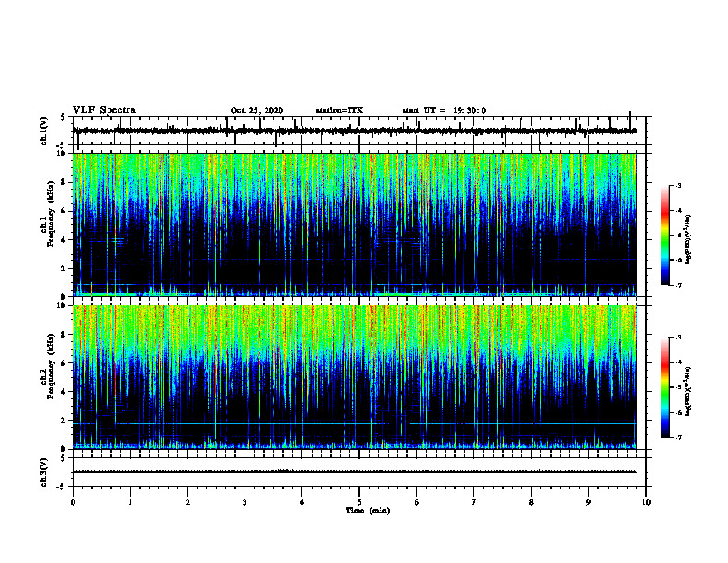The image size is (728, 563).
Task: Click inside the ch.2 spectrogram panel
Action: point(354,377)
